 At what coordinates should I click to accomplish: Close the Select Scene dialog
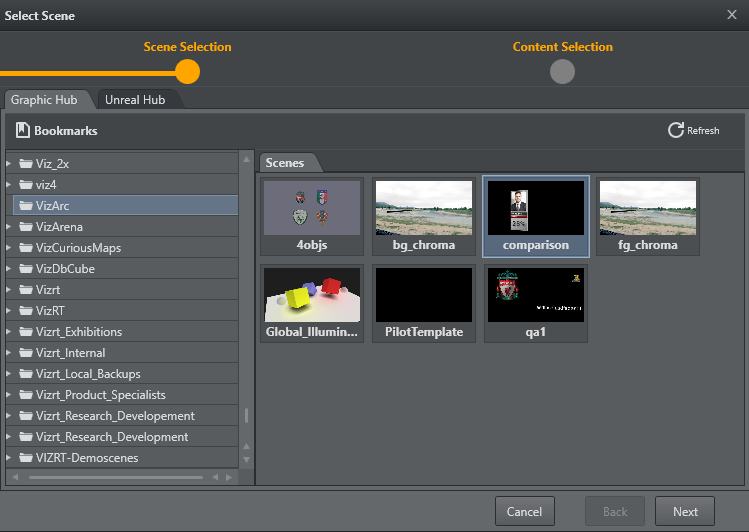tap(731, 15)
